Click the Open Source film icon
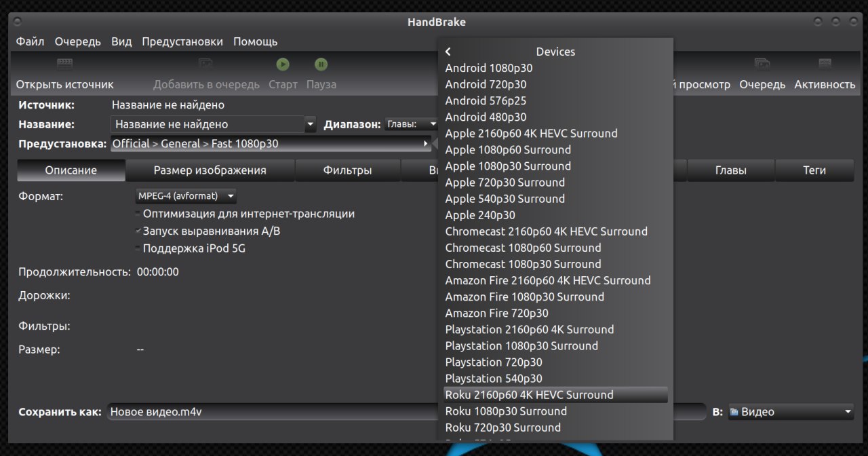The height and width of the screenshot is (456, 868). coord(64,64)
